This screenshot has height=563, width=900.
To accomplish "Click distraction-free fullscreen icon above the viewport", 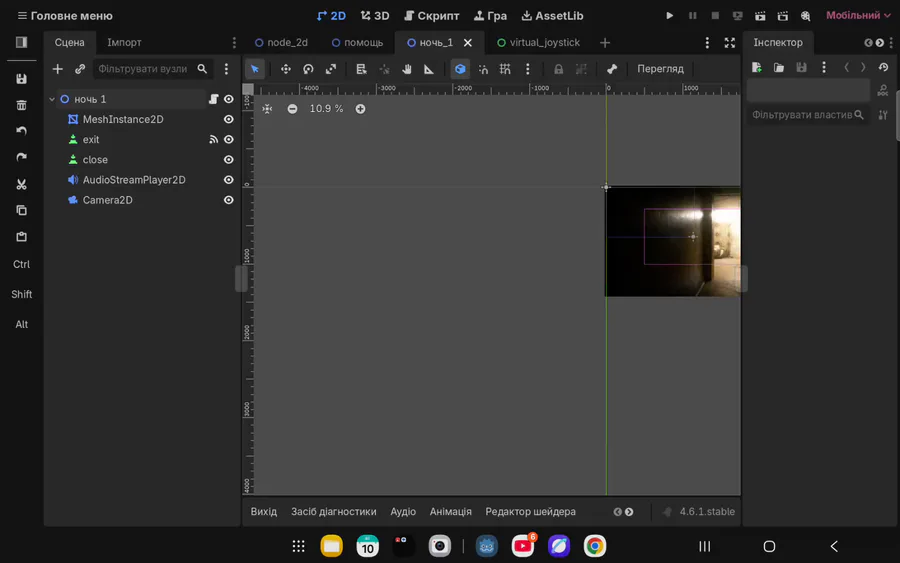I will (x=730, y=43).
